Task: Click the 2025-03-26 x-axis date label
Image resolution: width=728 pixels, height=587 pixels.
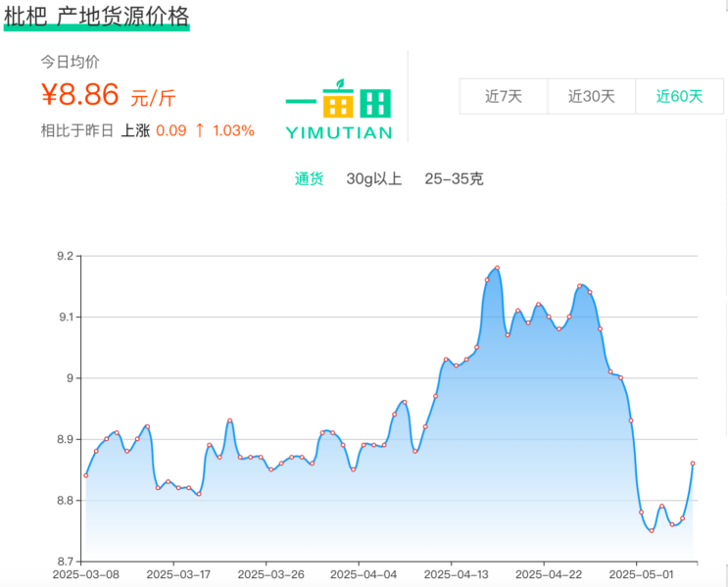Action: 271,575
